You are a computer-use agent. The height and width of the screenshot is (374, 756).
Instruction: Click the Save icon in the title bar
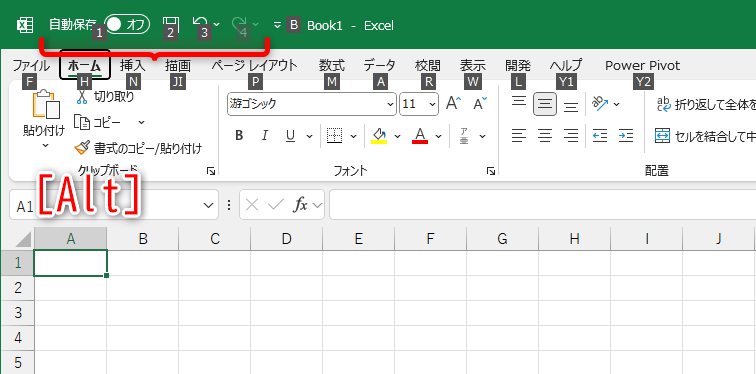[170, 24]
